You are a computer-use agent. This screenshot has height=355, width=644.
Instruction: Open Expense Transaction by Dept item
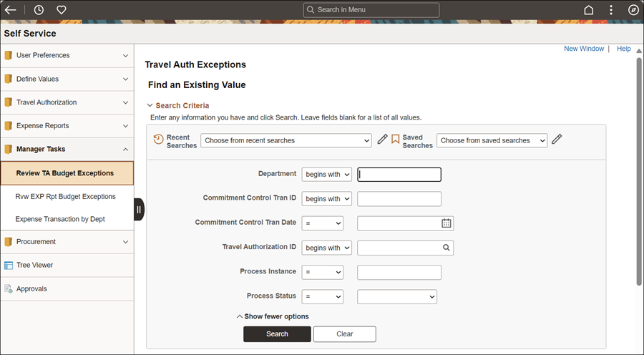click(x=60, y=219)
